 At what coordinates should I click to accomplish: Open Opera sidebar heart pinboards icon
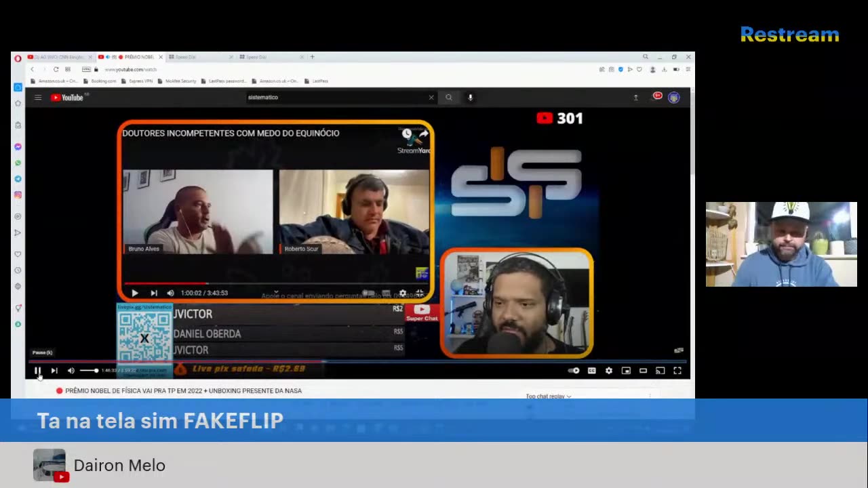coord(18,254)
